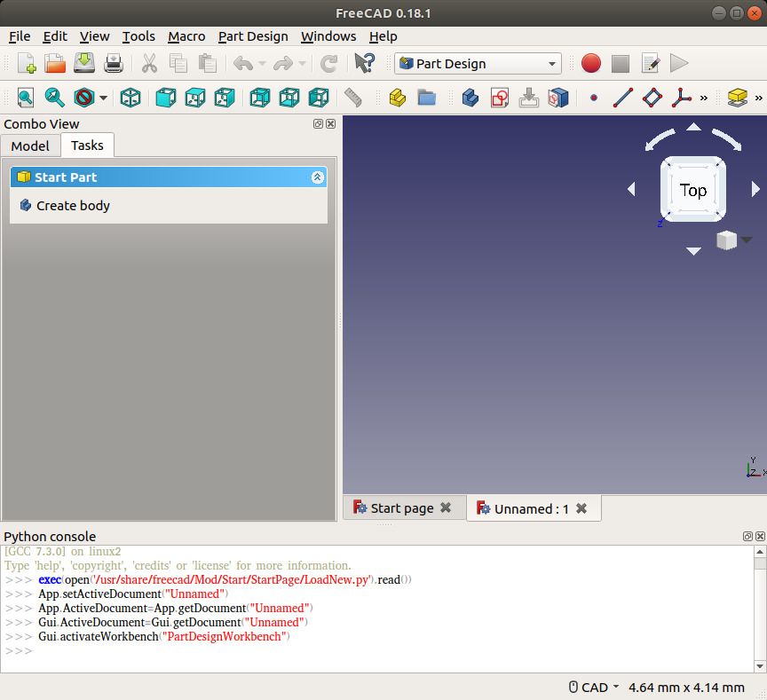Create a local coordinate system

[x=682, y=98]
